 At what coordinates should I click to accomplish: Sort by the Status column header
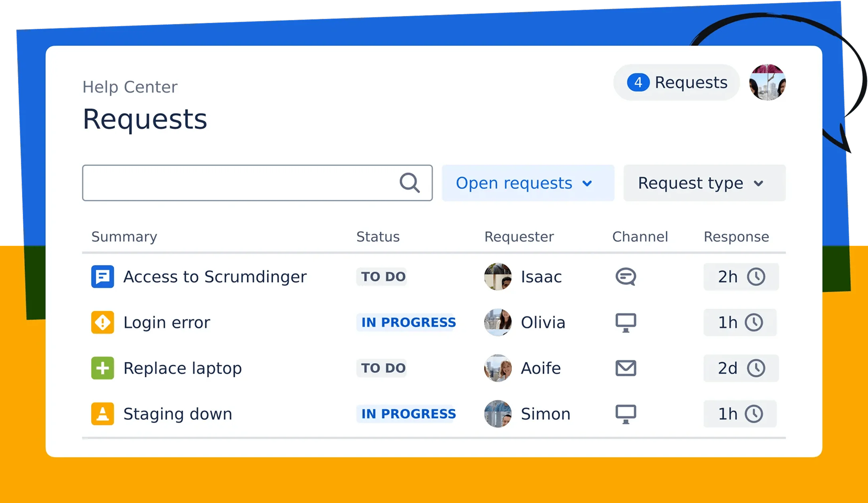378,237
